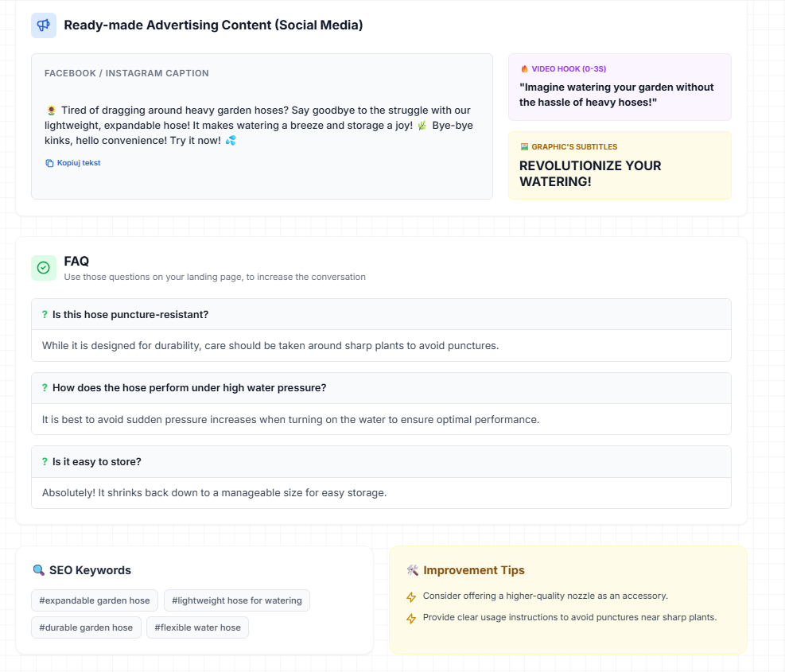
Task: Select the '#expandable garden hose' keyword chip
Action: coord(94,600)
